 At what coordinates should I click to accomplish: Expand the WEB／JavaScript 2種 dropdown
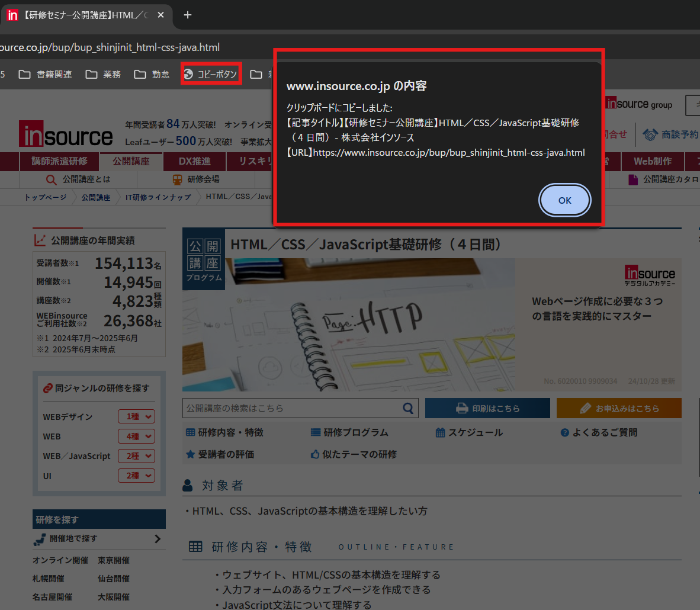(x=136, y=456)
